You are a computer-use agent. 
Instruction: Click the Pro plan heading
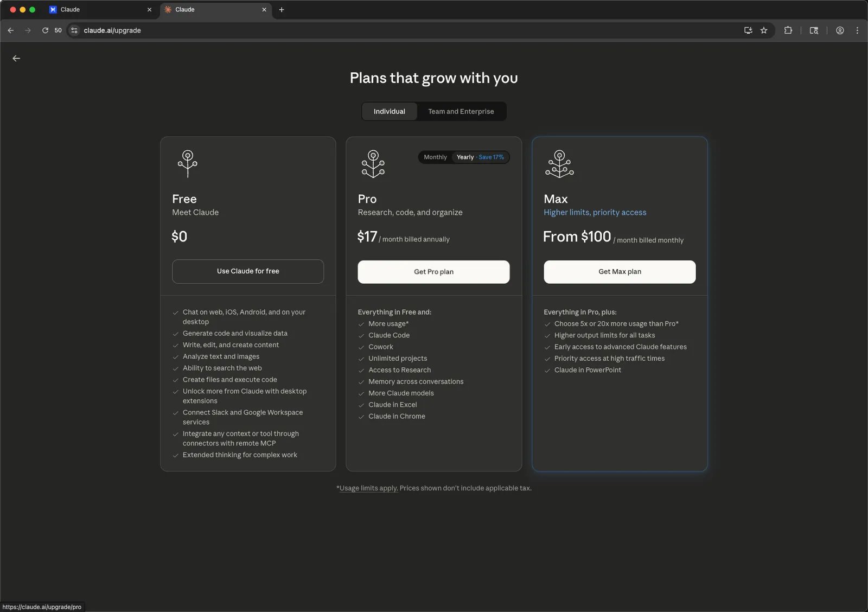pyautogui.click(x=367, y=199)
